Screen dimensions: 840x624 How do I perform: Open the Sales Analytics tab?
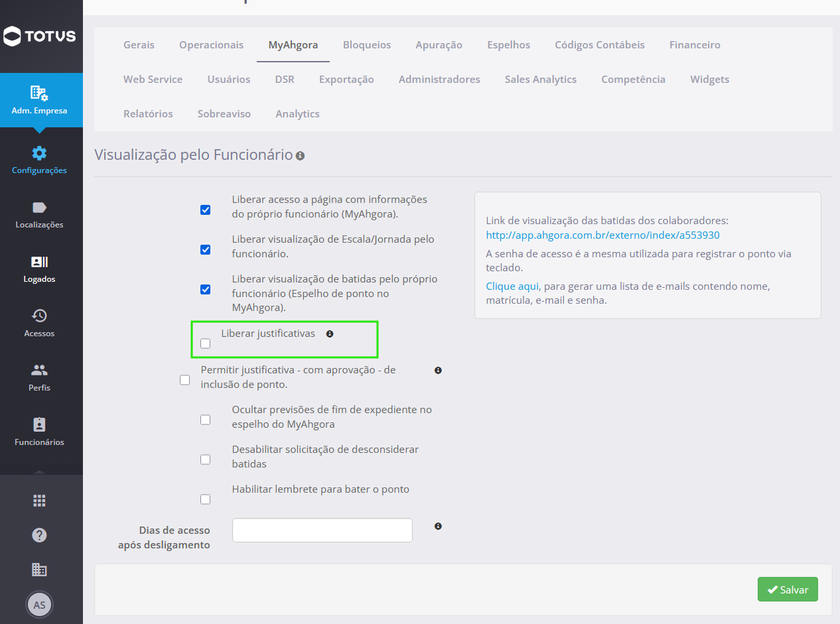coord(540,80)
